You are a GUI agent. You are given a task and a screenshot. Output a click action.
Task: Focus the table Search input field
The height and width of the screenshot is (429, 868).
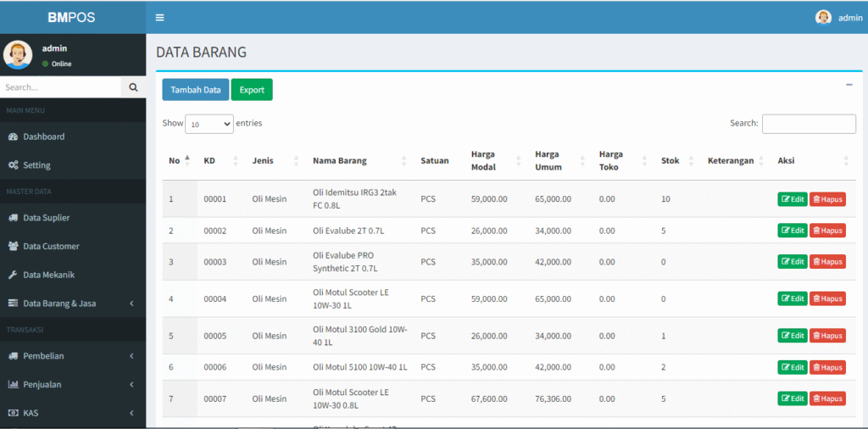coord(809,124)
